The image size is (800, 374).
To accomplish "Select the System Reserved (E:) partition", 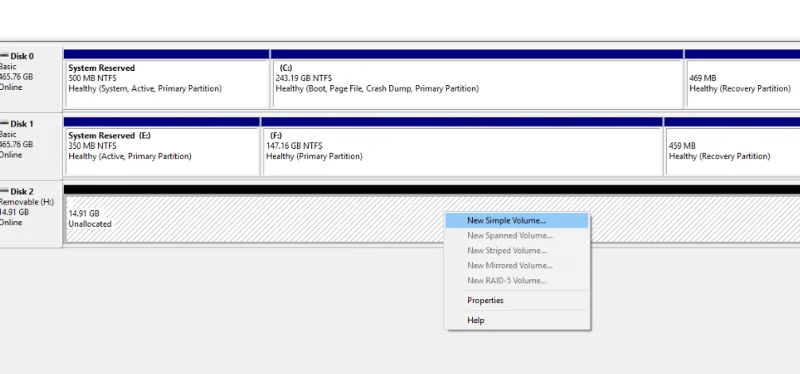I will point(162,147).
